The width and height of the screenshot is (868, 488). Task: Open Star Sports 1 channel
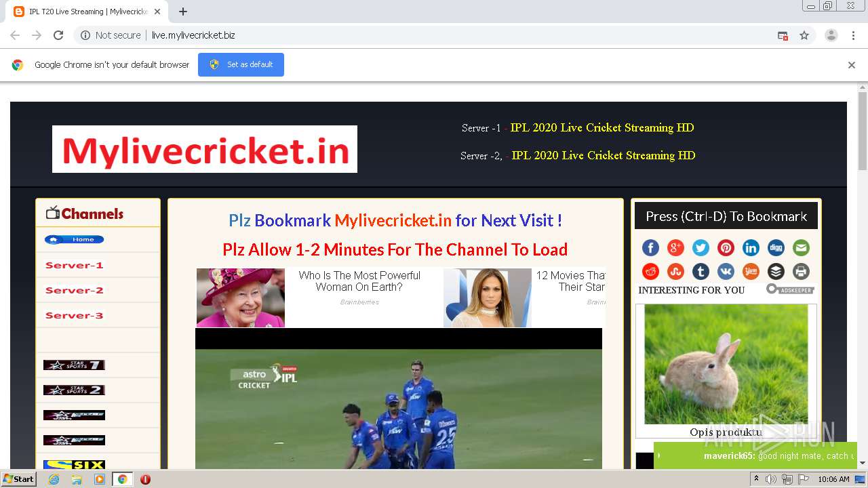click(x=74, y=365)
